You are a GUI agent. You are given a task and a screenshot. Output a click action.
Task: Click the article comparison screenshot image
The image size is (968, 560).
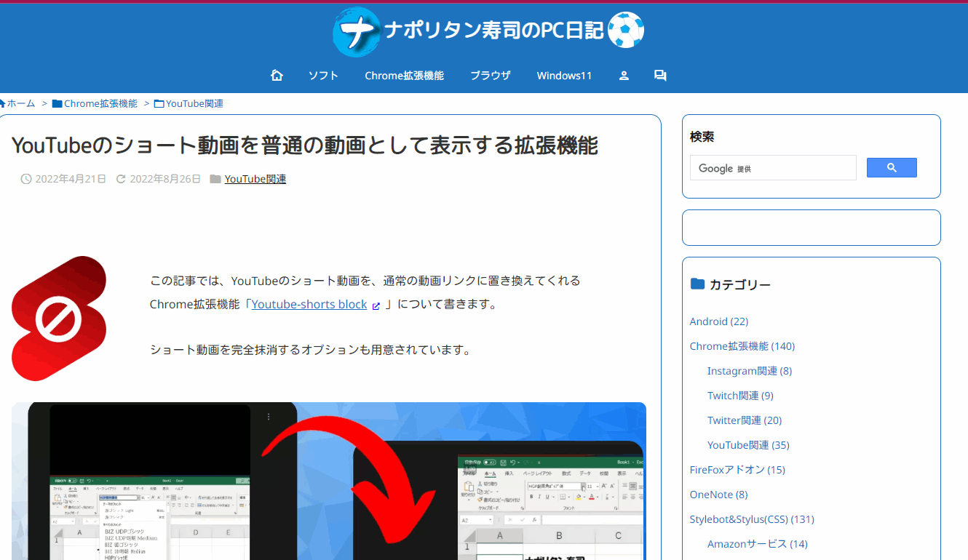tap(329, 481)
